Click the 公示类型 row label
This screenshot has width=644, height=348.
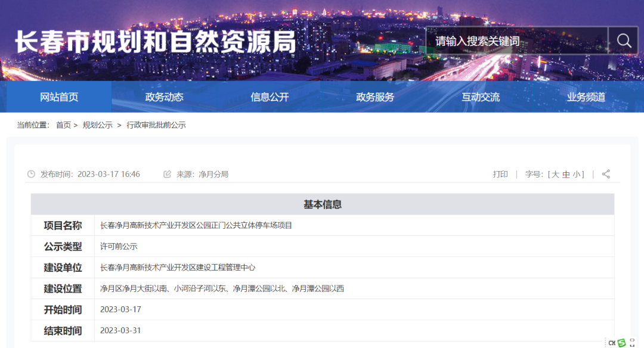click(63, 246)
